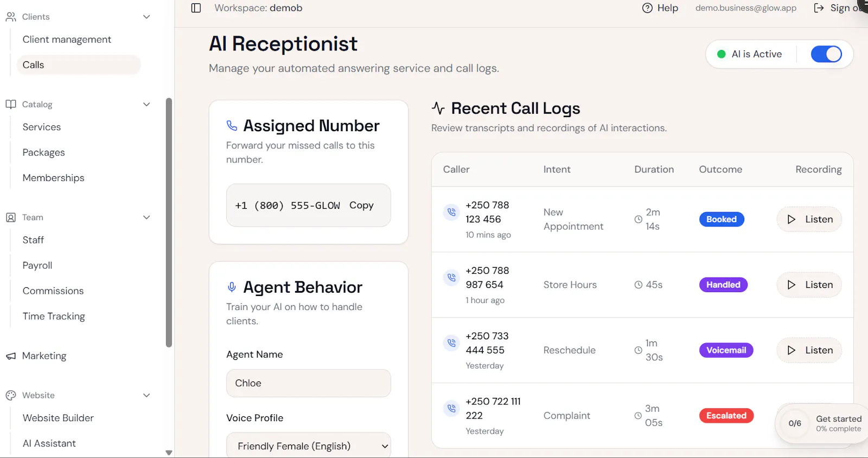
Task: Collapse the Clients section chevron
Action: (x=146, y=17)
